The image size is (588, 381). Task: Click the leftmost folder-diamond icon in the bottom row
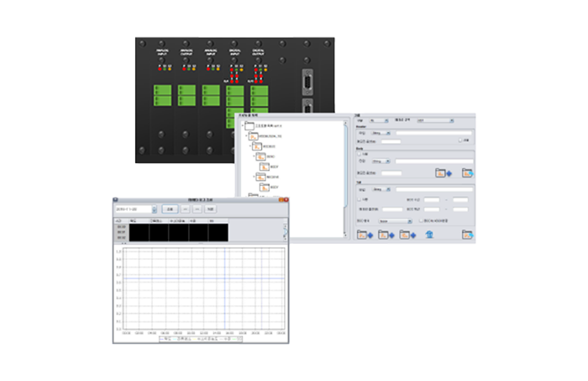point(365,235)
